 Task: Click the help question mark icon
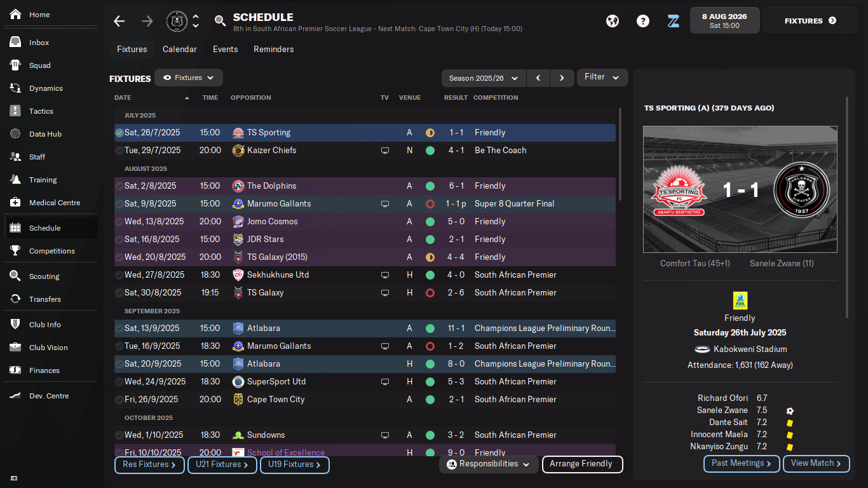(x=643, y=21)
